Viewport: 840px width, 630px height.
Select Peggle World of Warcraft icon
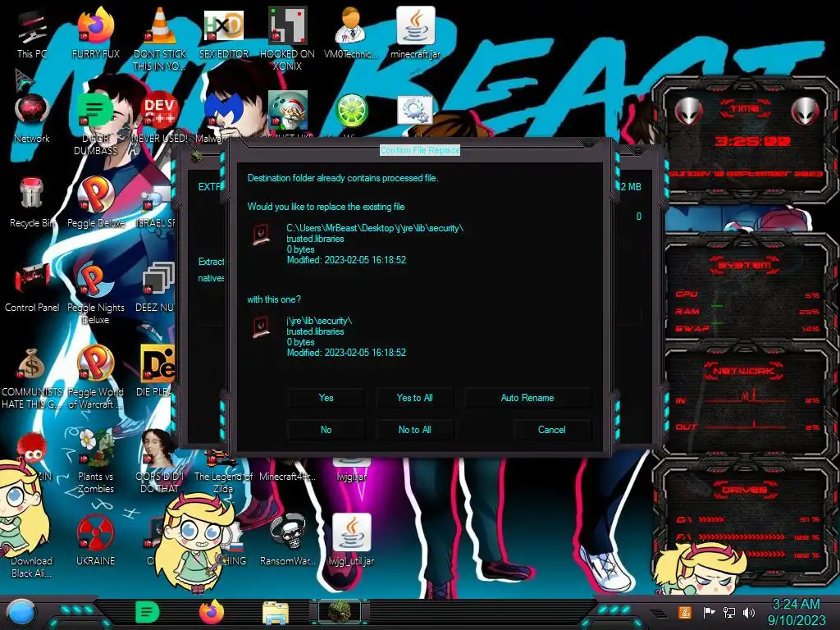[x=96, y=377]
